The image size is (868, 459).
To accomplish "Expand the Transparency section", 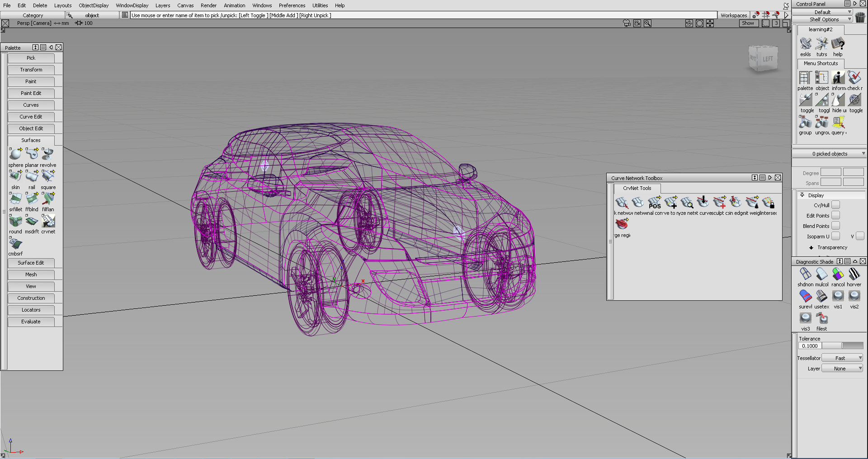I will 811,248.
